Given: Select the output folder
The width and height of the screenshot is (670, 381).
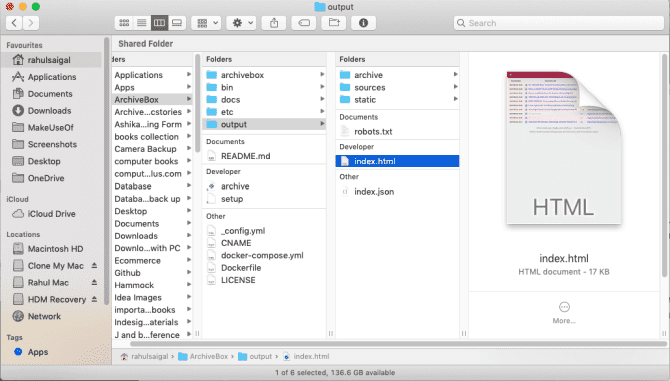Looking at the screenshot, I should point(264,124).
